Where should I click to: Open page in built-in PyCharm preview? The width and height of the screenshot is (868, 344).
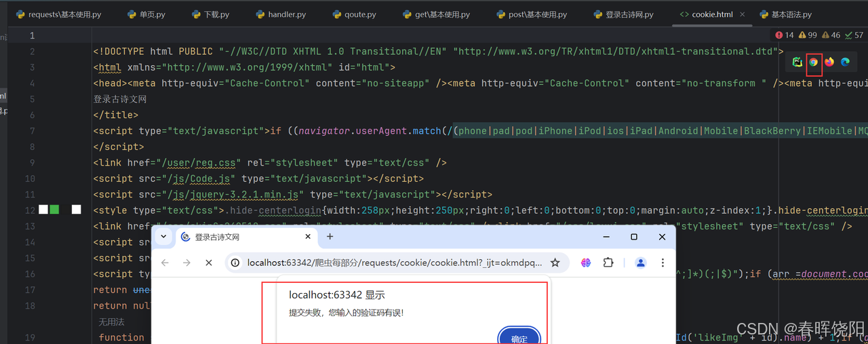[x=797, y=62]
